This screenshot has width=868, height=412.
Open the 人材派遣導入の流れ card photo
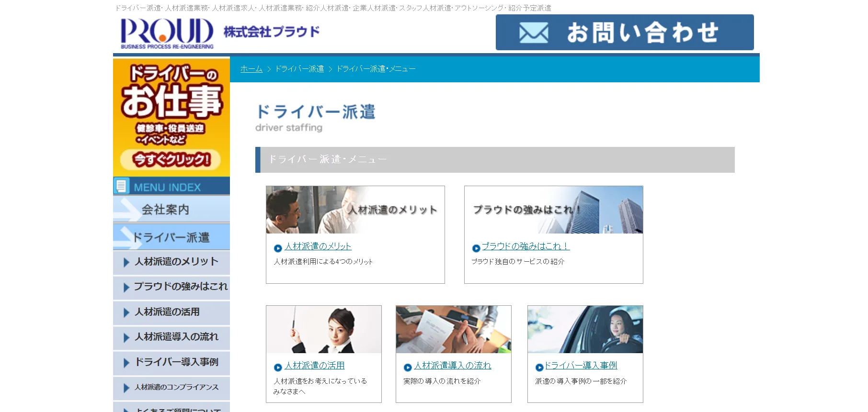(x=454, y=329)
